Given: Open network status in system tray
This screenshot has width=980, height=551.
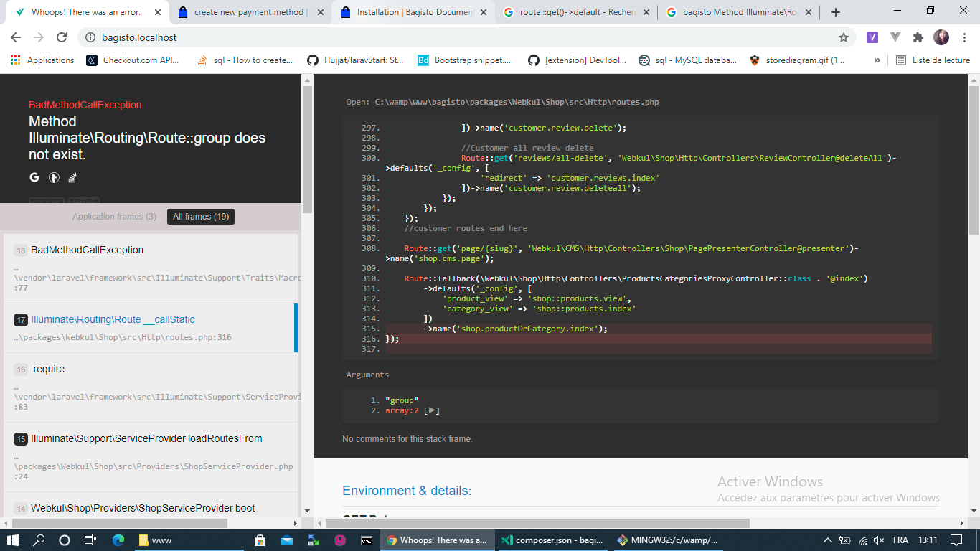Looking at the screenshot, I should point(862,540).
